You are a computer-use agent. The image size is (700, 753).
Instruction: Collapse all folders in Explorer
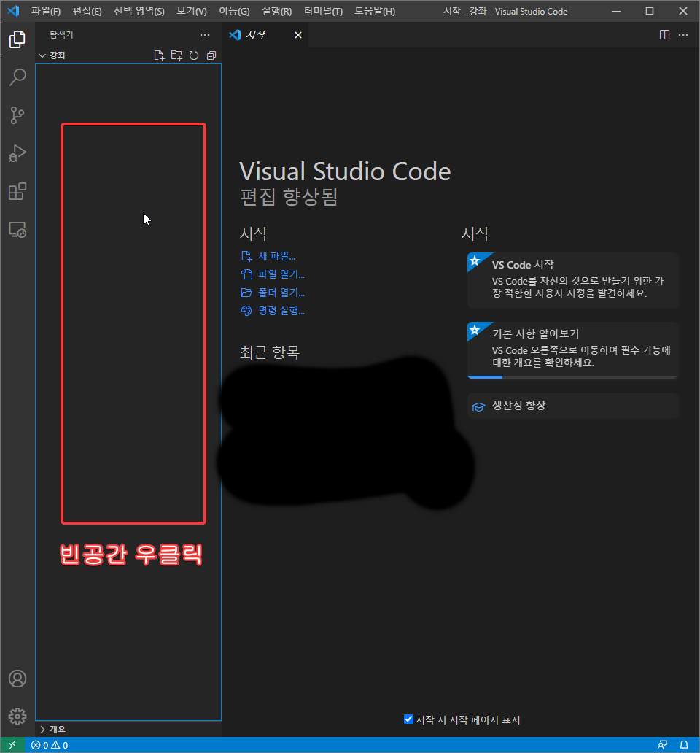(x=211, y=55)
